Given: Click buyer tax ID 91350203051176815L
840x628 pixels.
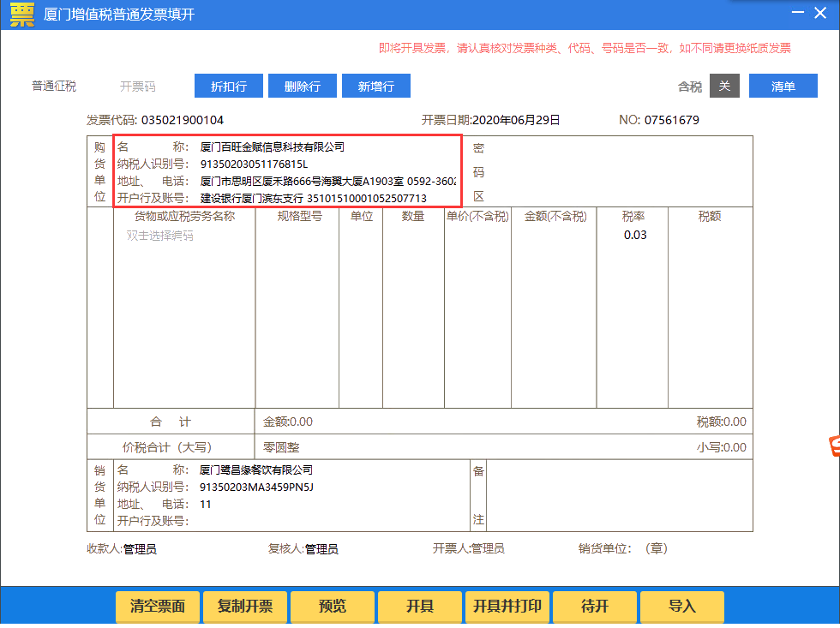Looking at the screenshot, I should [x=254, y=164].
